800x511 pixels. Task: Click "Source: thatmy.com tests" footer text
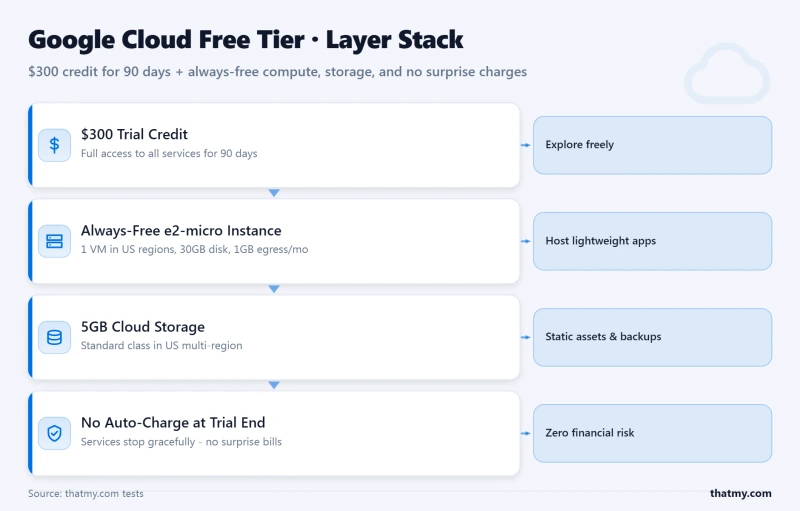coord(86,494)
